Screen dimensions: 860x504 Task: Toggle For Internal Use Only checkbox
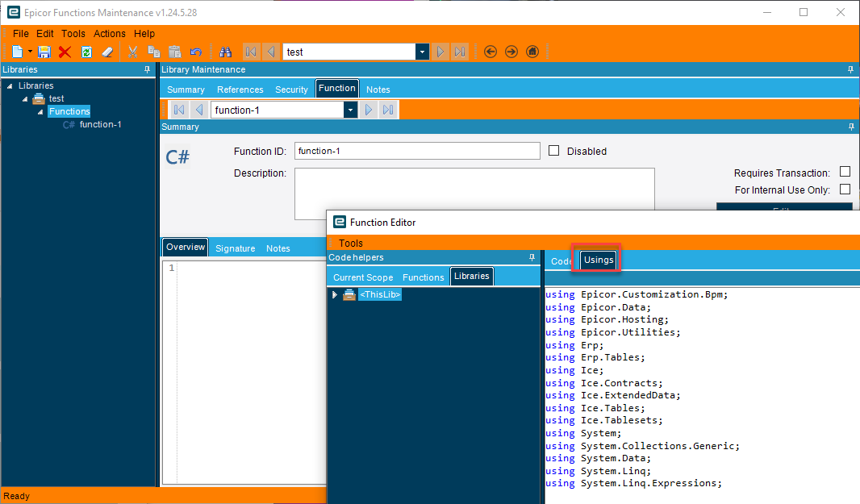click(845, 190)
